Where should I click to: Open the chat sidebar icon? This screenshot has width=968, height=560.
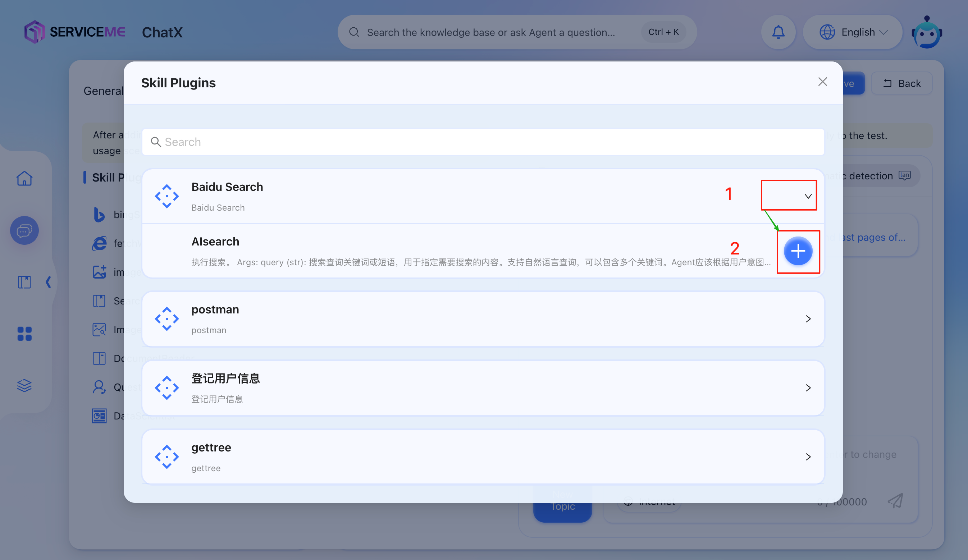click(x=24, y=230)
